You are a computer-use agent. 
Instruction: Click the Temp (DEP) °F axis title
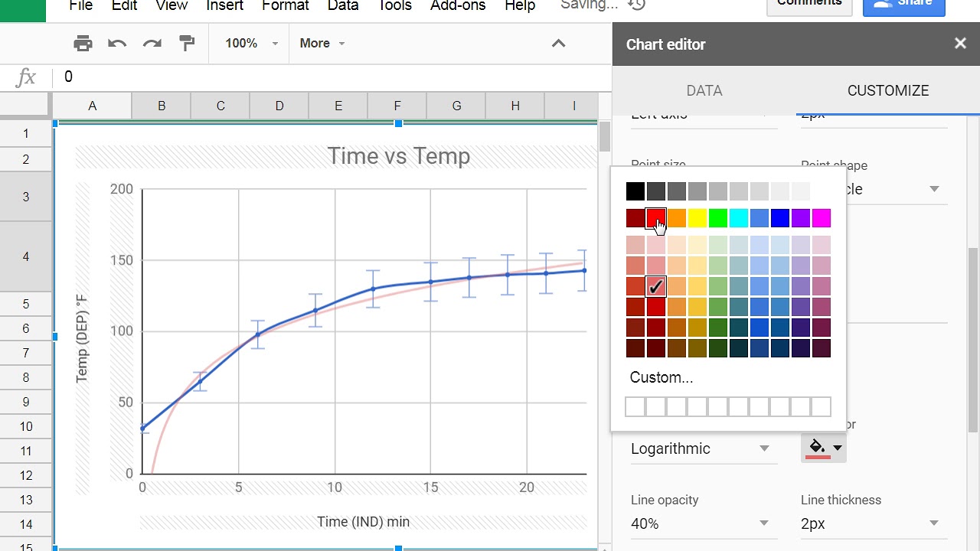tap(82, 337)
